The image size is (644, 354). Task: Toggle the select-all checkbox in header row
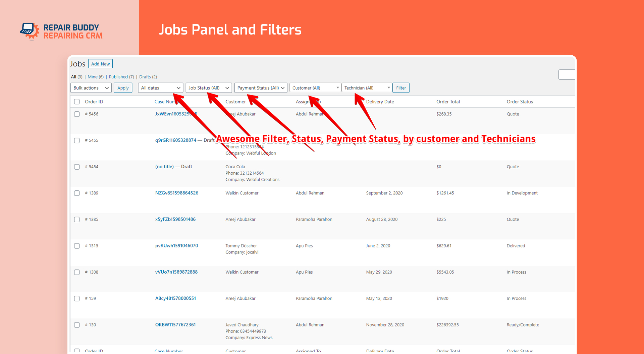pyautogui.click(x=77, y=102)
